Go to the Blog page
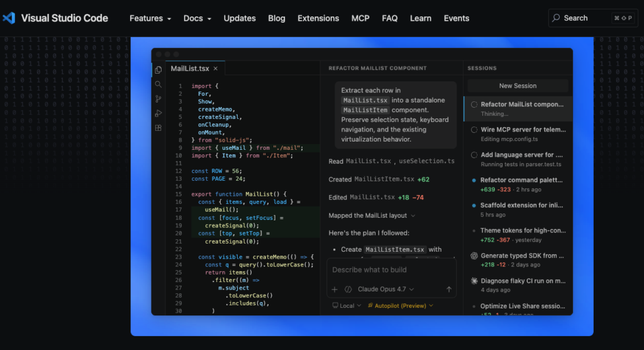This screenshot has width=644, height=350. [277, 18]
